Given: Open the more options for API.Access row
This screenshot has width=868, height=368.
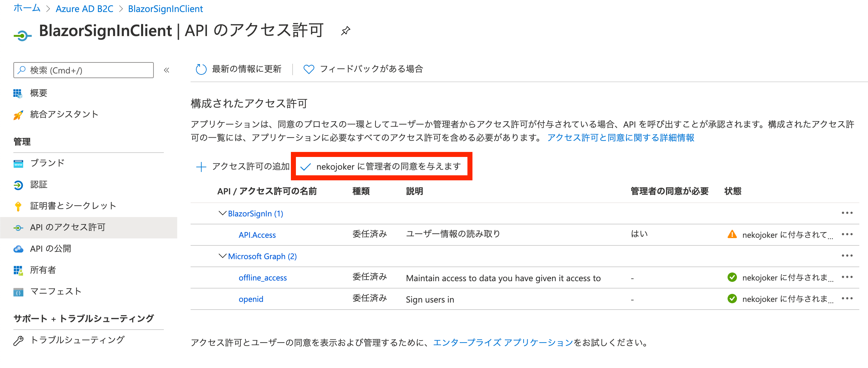Looking at the screenshot, I should (847, 234).
